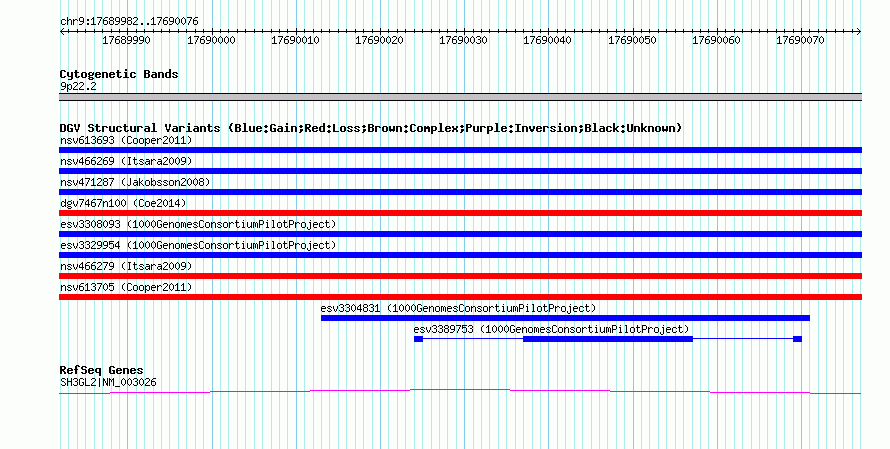
Task: Open variant label nsv613705 (Cooper2011)
Action: pos(126,287)
